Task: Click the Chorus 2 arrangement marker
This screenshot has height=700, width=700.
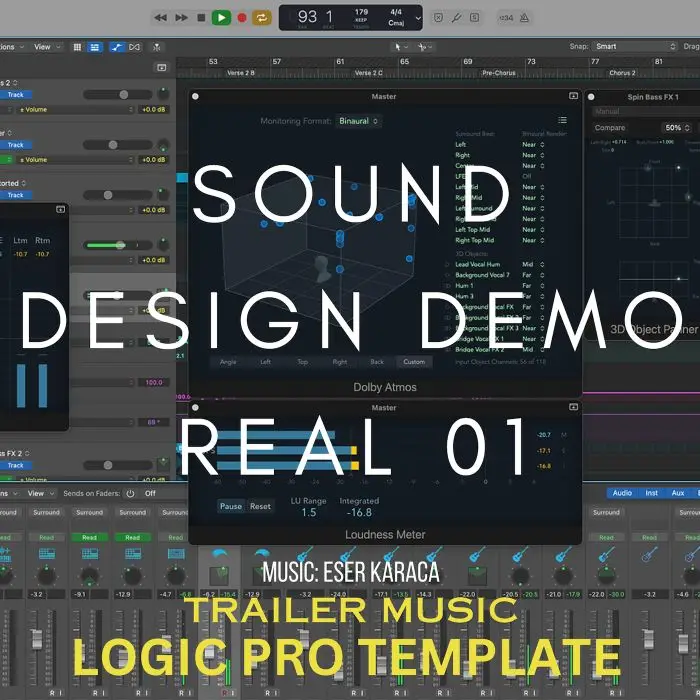Action: (622, 73)
